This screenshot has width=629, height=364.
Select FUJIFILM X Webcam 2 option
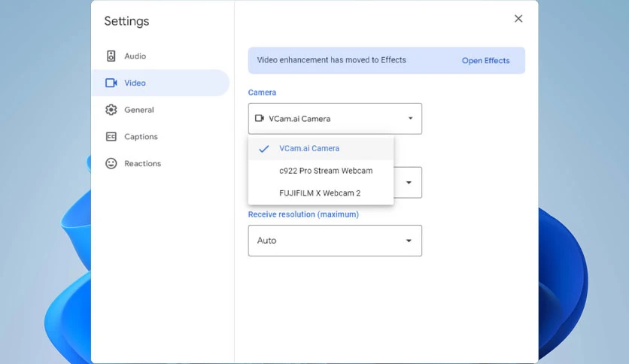point(321,193)
